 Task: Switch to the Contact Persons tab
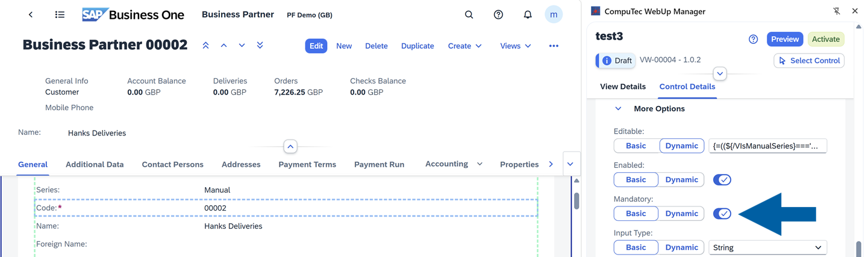[172, 164]
